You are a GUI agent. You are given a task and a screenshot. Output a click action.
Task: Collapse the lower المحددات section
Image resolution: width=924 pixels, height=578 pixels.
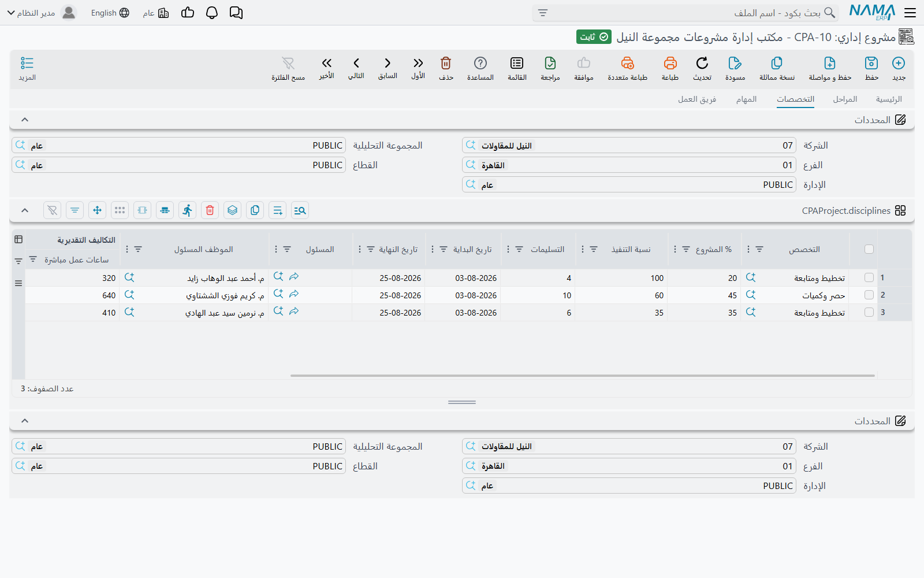[25, 421]
